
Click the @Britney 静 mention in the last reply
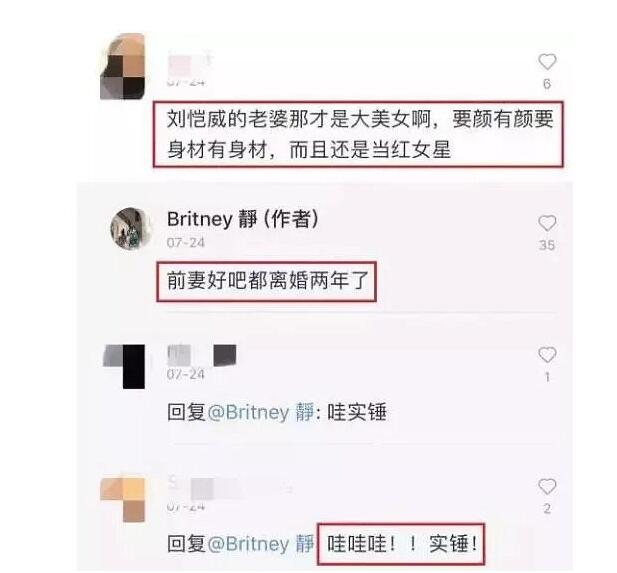(x=260, y=544)
